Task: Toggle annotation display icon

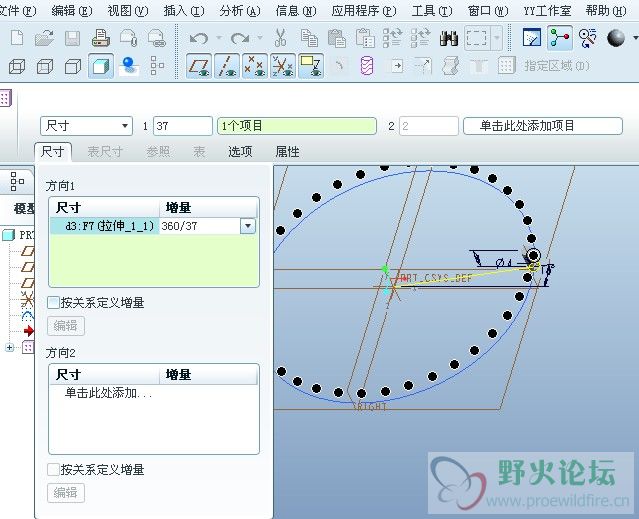Action: tap(311, 66)
